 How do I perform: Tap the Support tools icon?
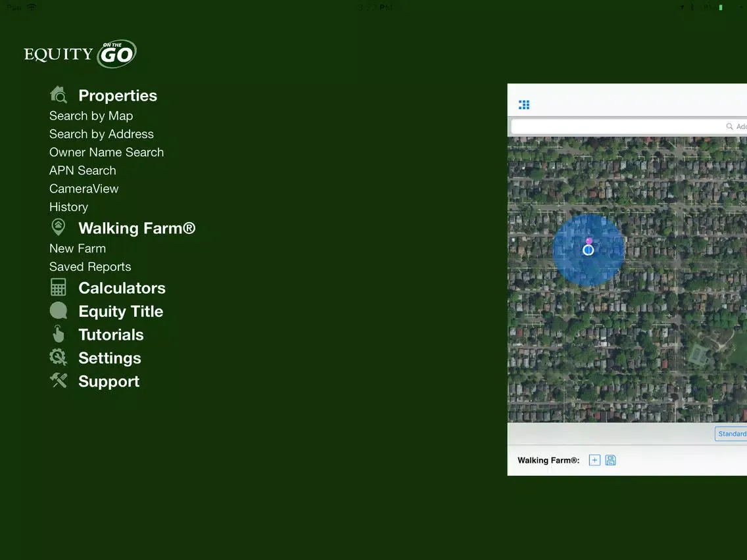coord(58,381)
